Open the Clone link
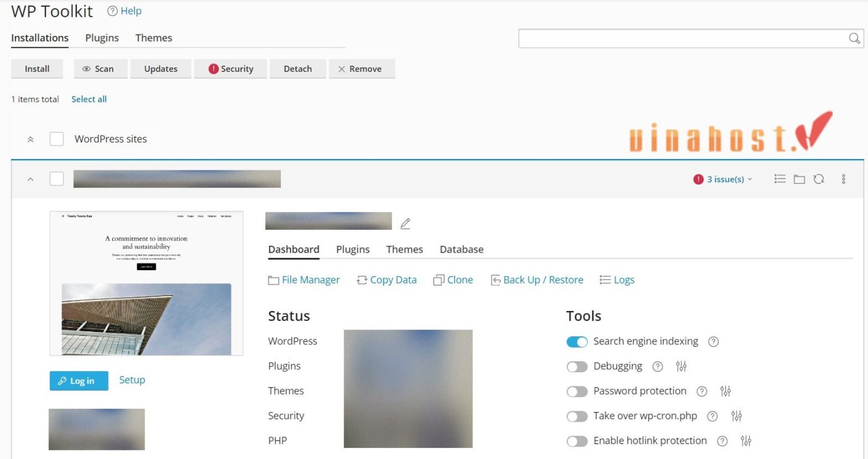Image resolution: width=868 pixels, height=459 pixels. point(453,280)
